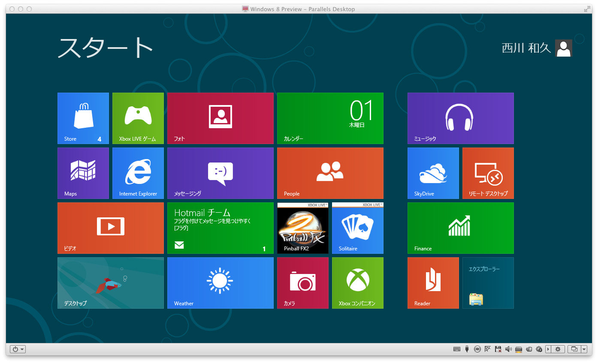Image resolution: width=598 pixels, height=364 pixels.
Task: Open virtual machine configuration gear button
Action: (x=558, y=349)
